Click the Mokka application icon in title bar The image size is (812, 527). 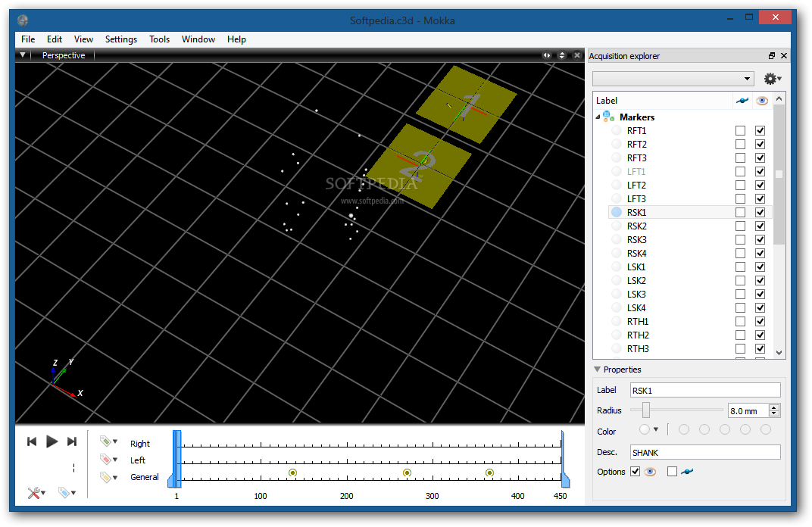click(22, 20)
